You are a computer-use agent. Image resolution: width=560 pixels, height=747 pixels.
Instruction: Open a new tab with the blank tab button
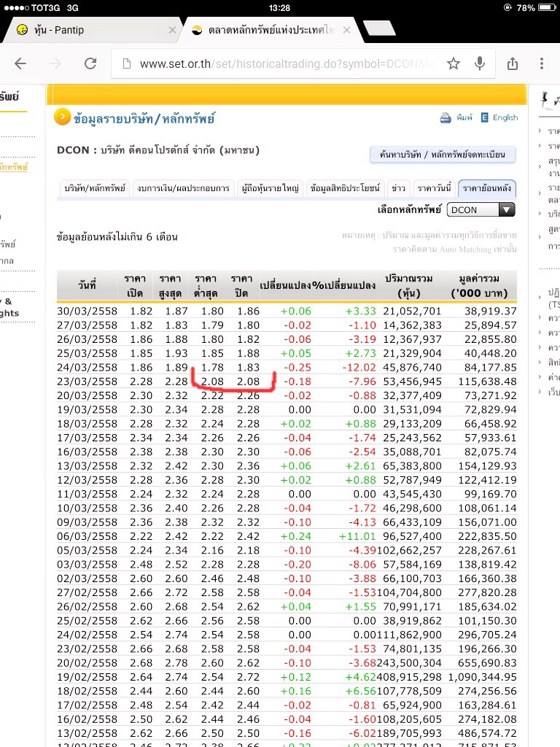(x=378, y=28)
